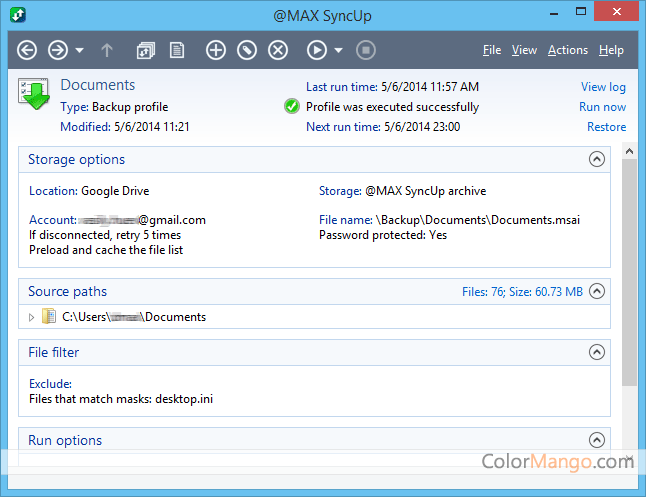
Task: Add a new profile with plus icon
Action: pyautogui.click(x=216, y=50)
